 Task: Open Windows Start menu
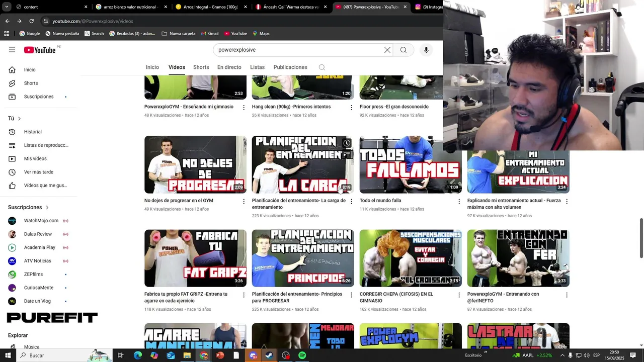coord(8,355)
